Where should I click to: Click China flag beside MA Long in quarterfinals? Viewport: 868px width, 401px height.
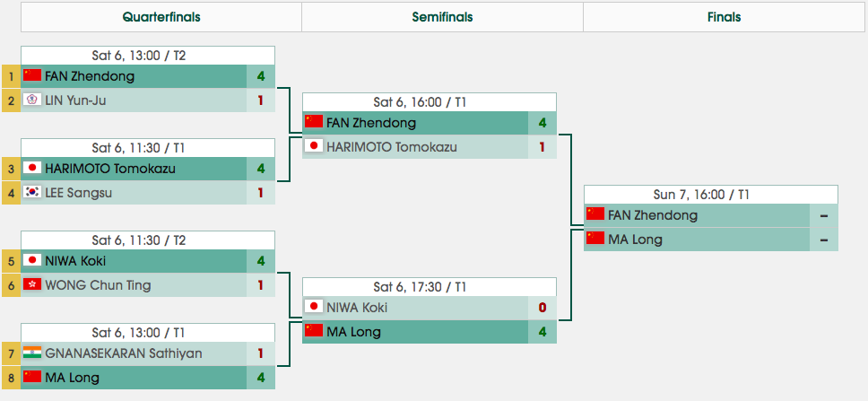32,378
